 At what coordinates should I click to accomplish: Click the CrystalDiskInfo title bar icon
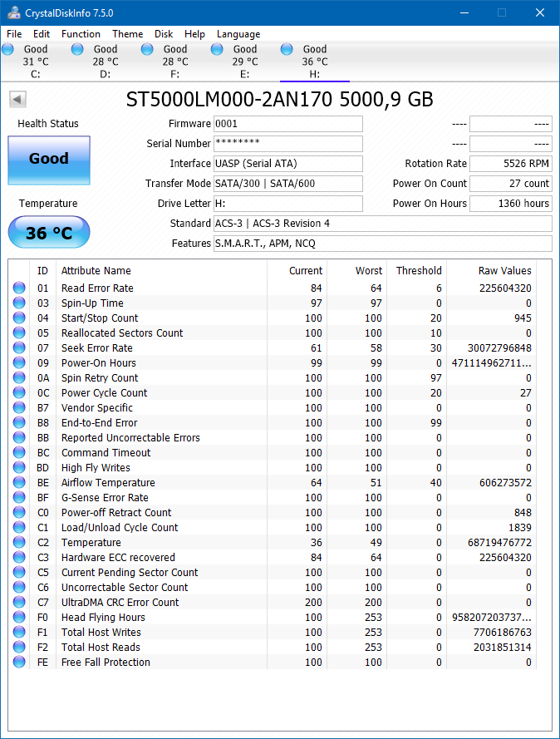14,12
